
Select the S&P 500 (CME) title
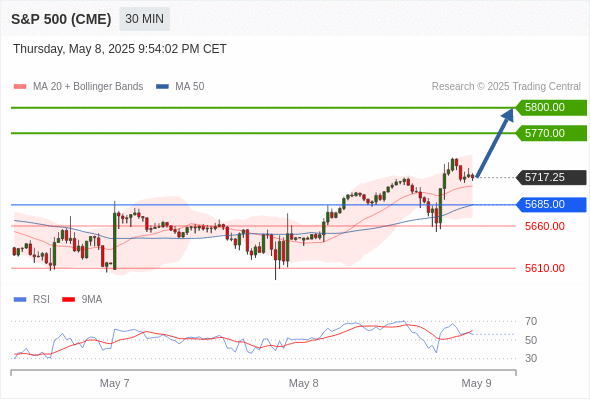pyautogui.click(x=61, y=19)
